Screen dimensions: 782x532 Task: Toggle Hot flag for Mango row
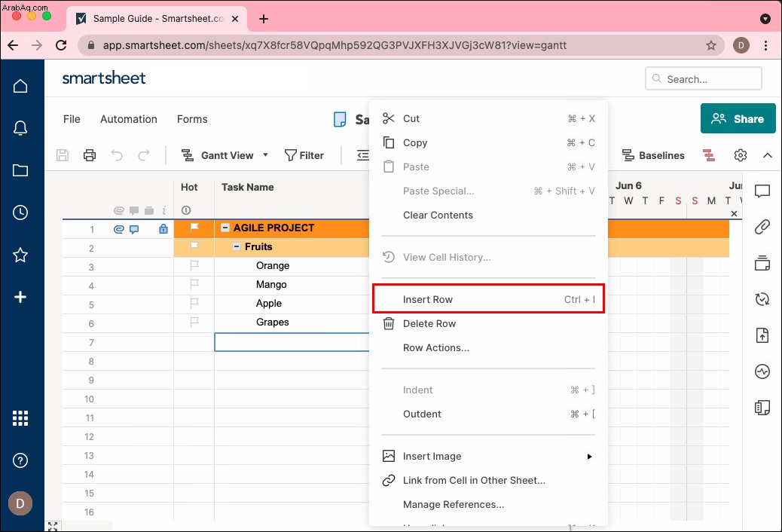(194, 285)
